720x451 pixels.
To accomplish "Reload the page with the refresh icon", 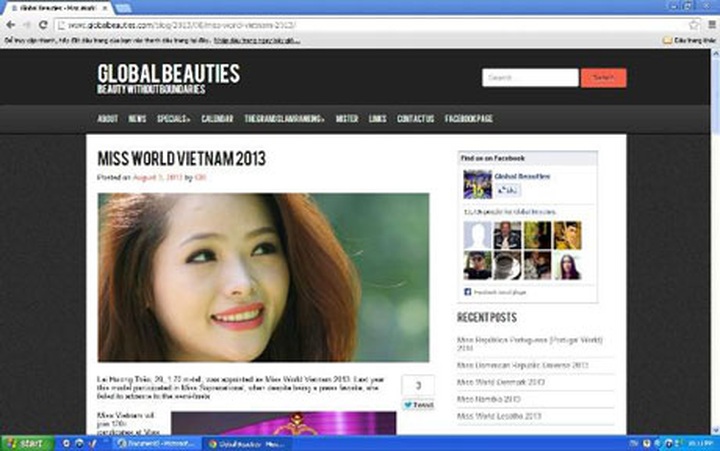I will click(x=43, y=25).
